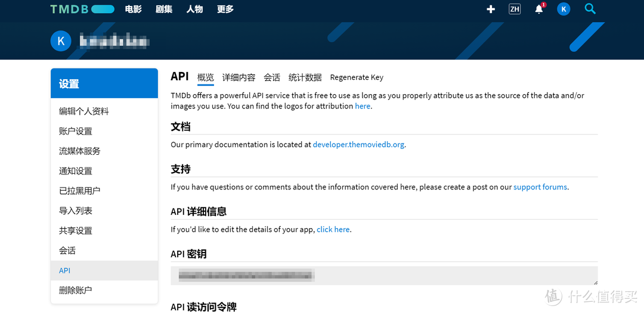Open the plus add-new menu
644x312 pixels.
pos(490,9)
